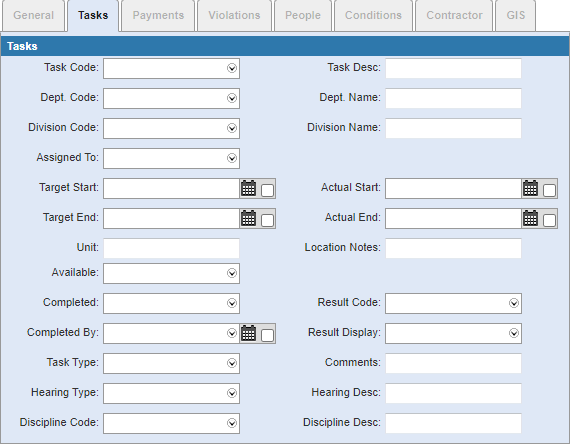Click the Discipline Desc field
Screen dimensions: 570x444
tap(453, 423)
